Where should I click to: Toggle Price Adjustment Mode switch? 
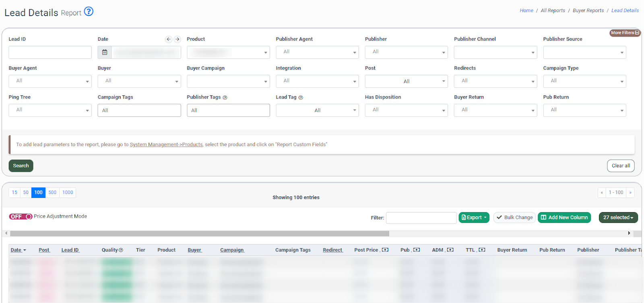21,216
